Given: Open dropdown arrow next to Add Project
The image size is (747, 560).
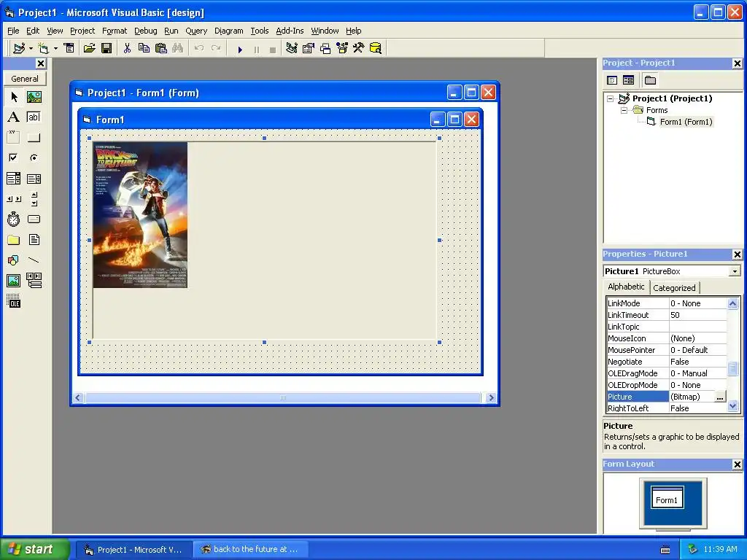Looking at the screenshot, I should click(31, 48).
